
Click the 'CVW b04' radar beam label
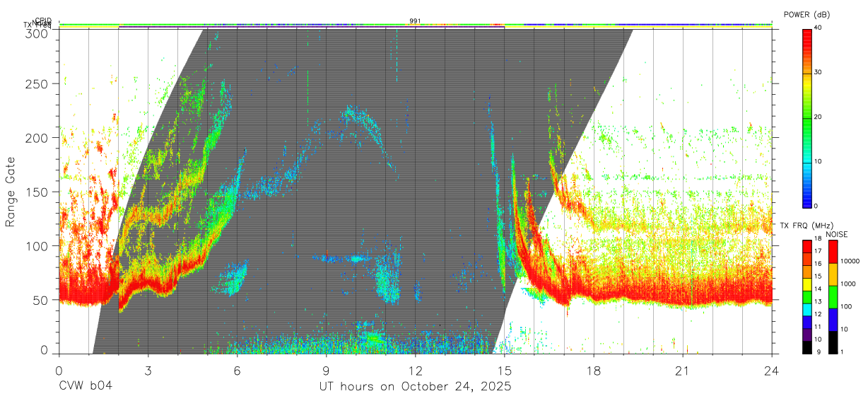(x=85, y=386)
